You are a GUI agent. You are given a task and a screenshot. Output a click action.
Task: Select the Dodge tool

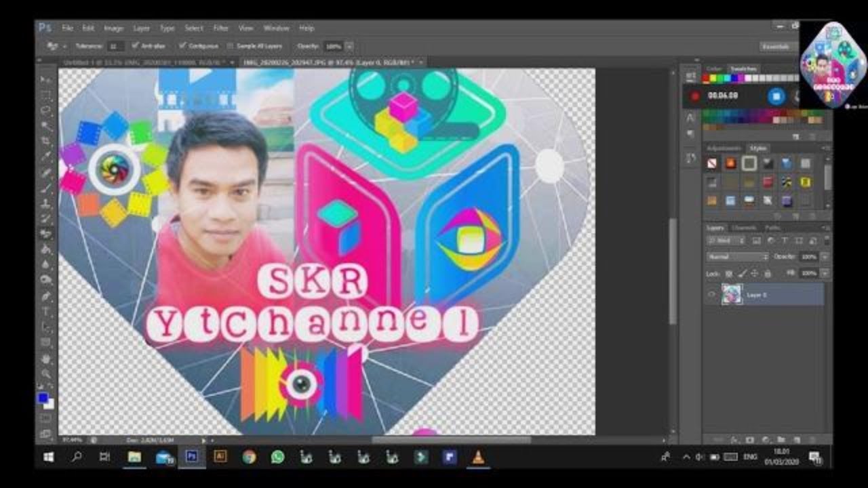click(x=46, y=280)
